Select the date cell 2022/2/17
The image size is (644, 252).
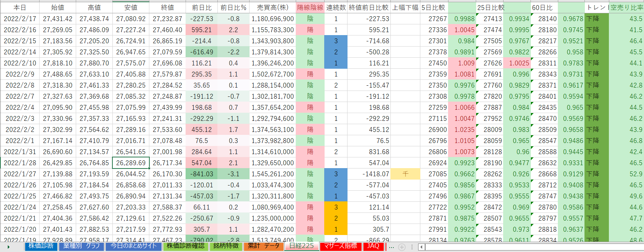click(x=20, y=18)
